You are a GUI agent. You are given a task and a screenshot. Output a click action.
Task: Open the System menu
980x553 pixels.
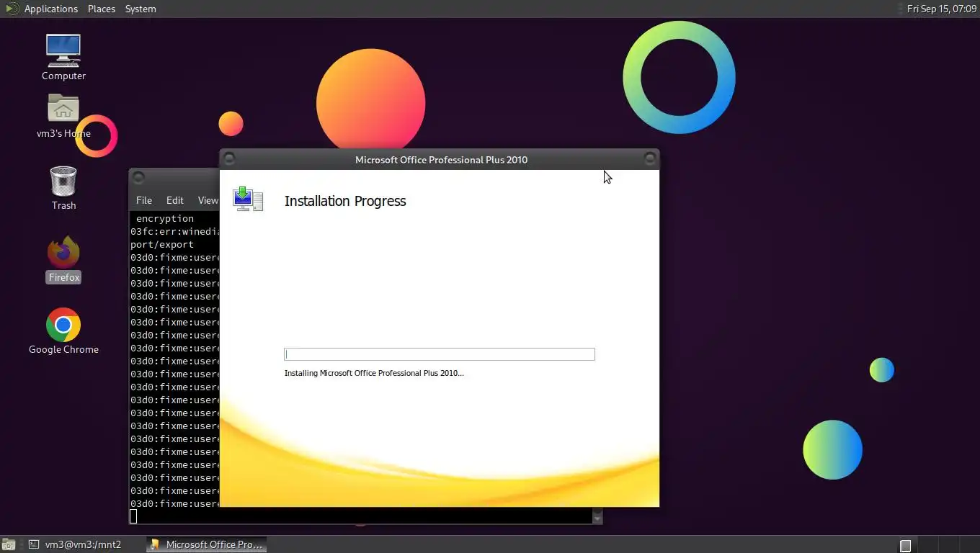click(141, 9)
